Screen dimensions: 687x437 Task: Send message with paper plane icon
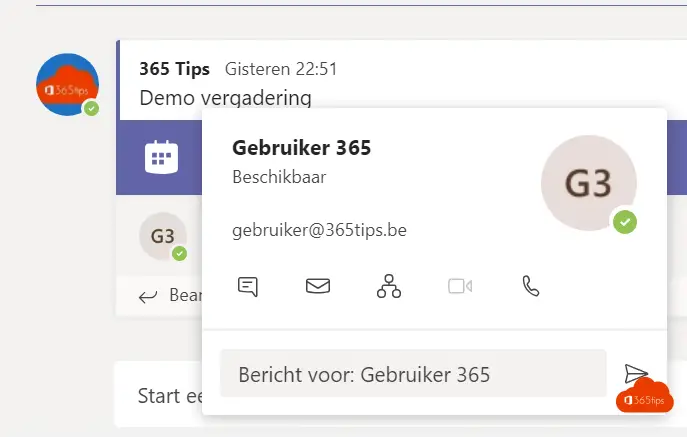coord(636,373)
